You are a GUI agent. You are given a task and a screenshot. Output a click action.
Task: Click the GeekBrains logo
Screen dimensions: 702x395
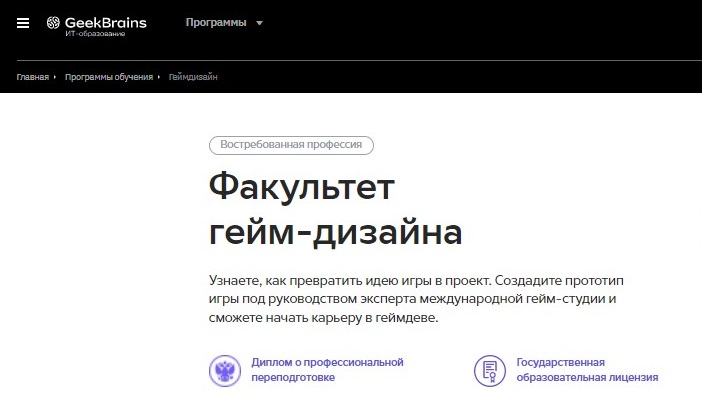point(97,26)
